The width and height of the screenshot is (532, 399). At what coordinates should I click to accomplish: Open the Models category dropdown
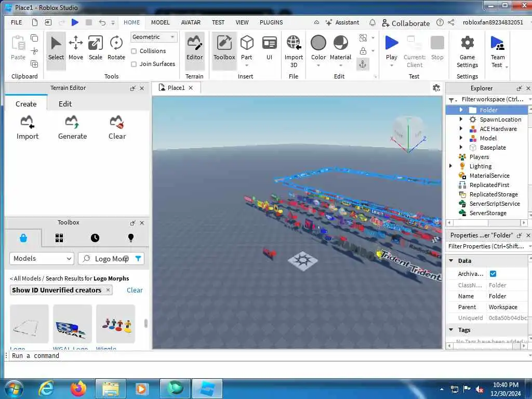[42, 259]
